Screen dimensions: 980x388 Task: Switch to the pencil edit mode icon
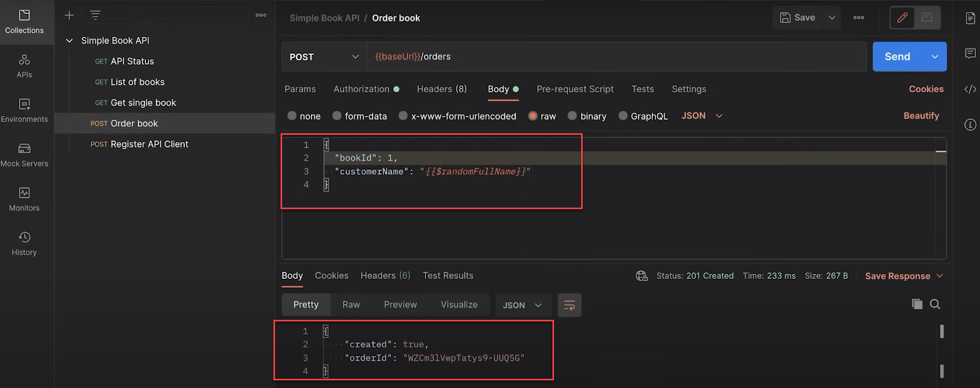tap(902, 17)
